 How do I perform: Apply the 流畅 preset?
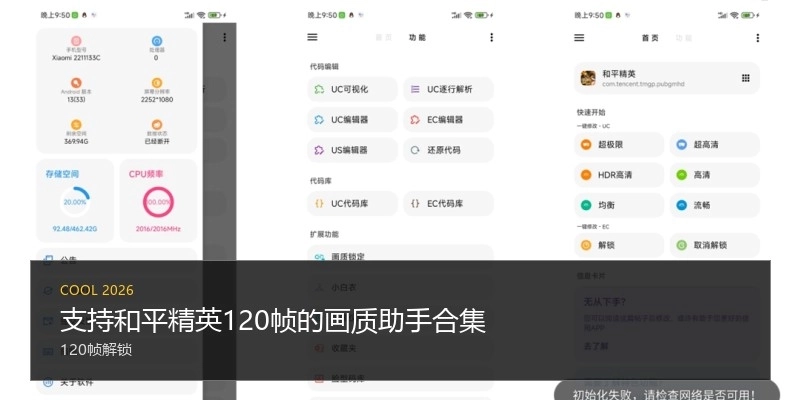click(714, 205)
